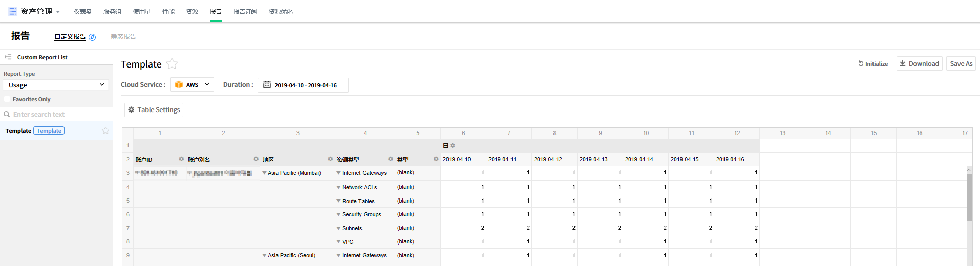Screen dimensions: 980x266
Task: Switch to the 仪表盘 tab
Action: [82, 11]
